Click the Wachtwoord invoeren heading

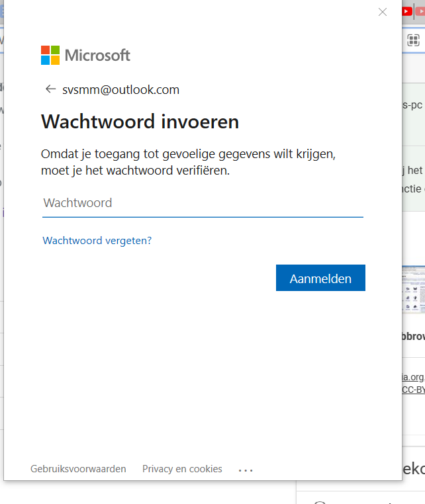140,122
